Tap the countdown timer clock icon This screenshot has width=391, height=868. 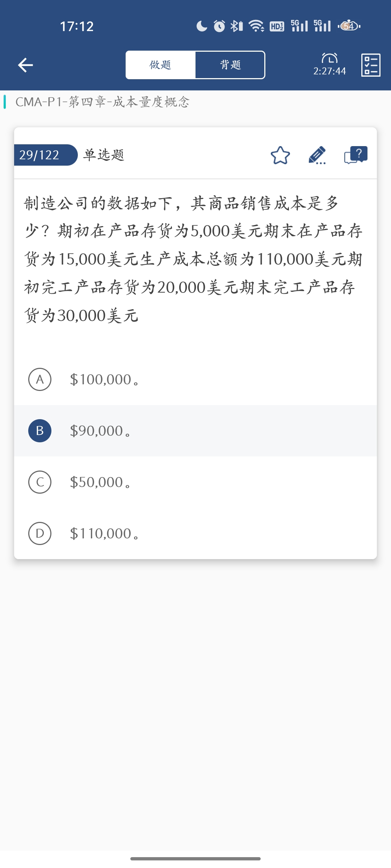(329, 58)
